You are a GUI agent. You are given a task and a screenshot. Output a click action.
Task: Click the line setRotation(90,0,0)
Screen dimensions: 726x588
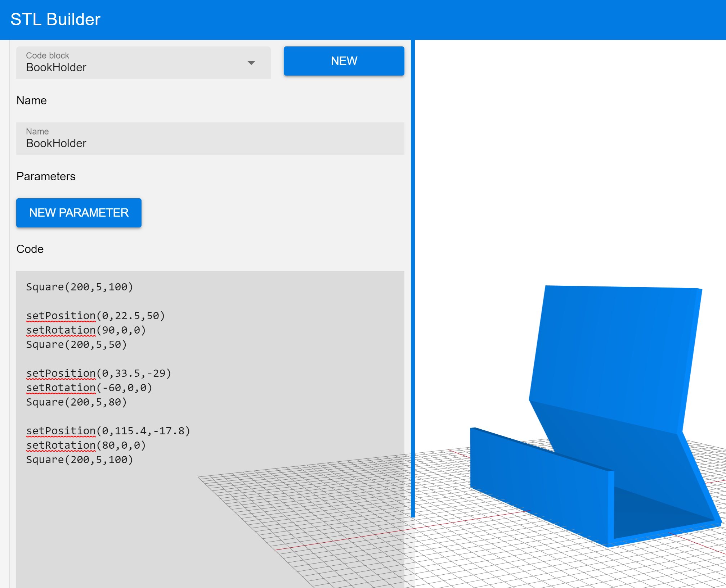tap(86, 330)
